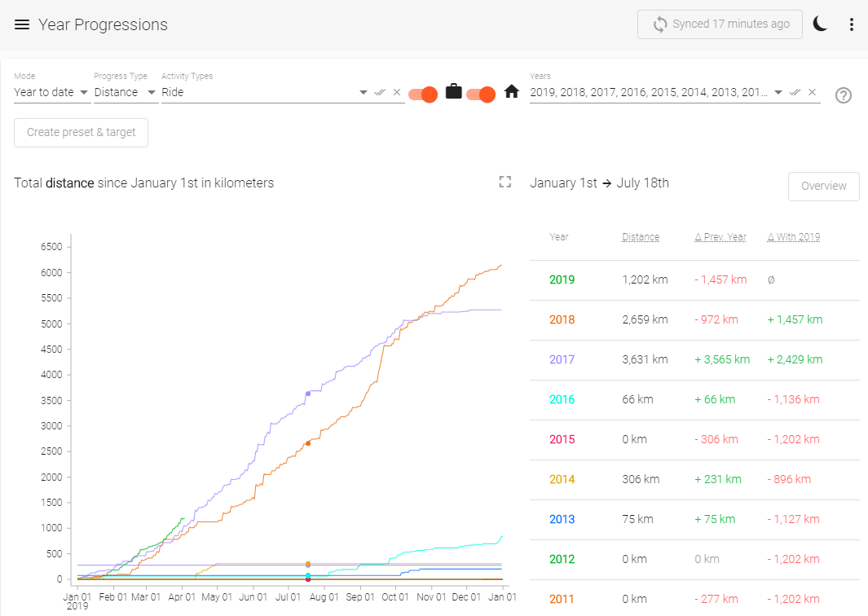Viewport: 868px width, 616px height.
Task: Toggle the home trainer switch
Action: (x=481, y=94)
